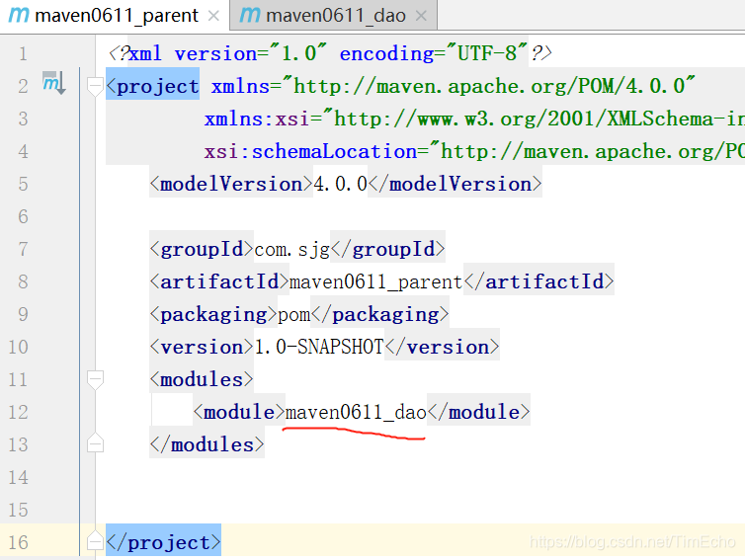Viewport: 745px width, 560px height.
Task: Click the xml version 1.0 value
Action: [x=298, y=53]
